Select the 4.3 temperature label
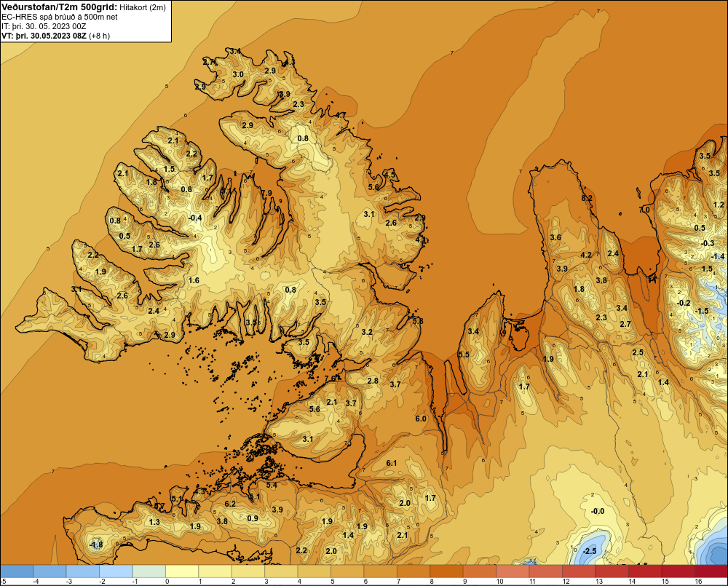The image size is (728, 586). coord(200,491)
